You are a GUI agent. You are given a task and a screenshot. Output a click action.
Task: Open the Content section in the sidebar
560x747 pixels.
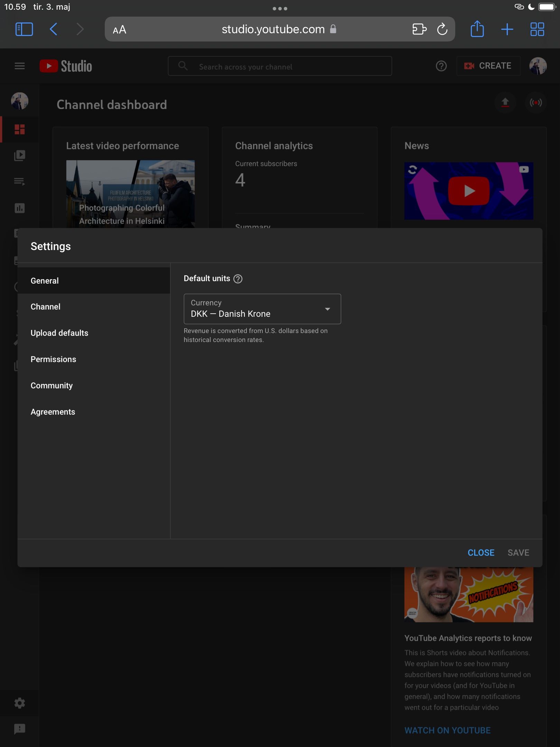click(20, 155)
